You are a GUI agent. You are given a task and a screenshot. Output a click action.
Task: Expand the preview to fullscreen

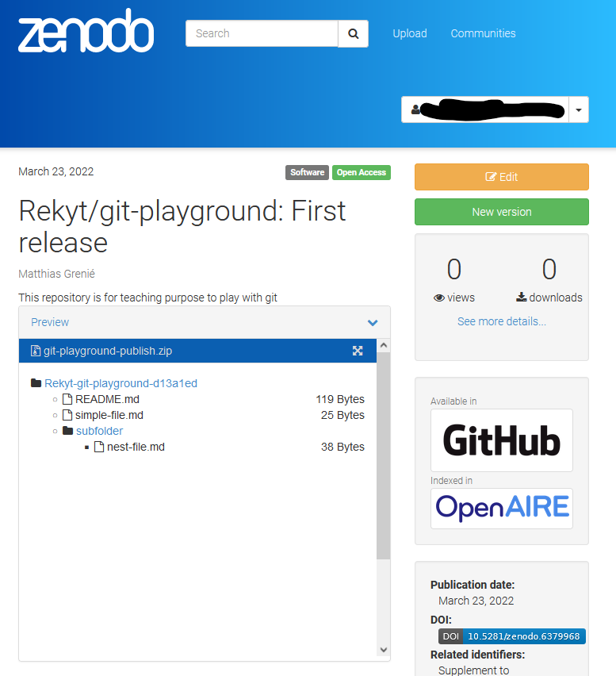358,351
